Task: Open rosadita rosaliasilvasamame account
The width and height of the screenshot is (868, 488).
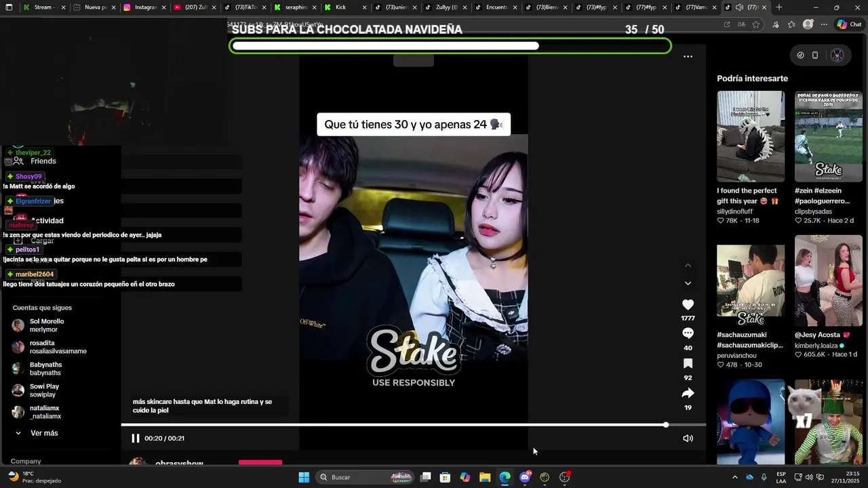Action: click(50, 347)
